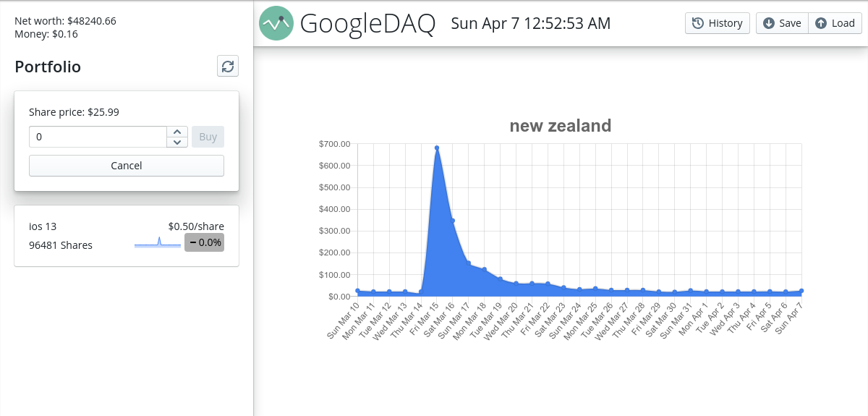
Task: Click the Buy button
Action: (x=208, y=137)
